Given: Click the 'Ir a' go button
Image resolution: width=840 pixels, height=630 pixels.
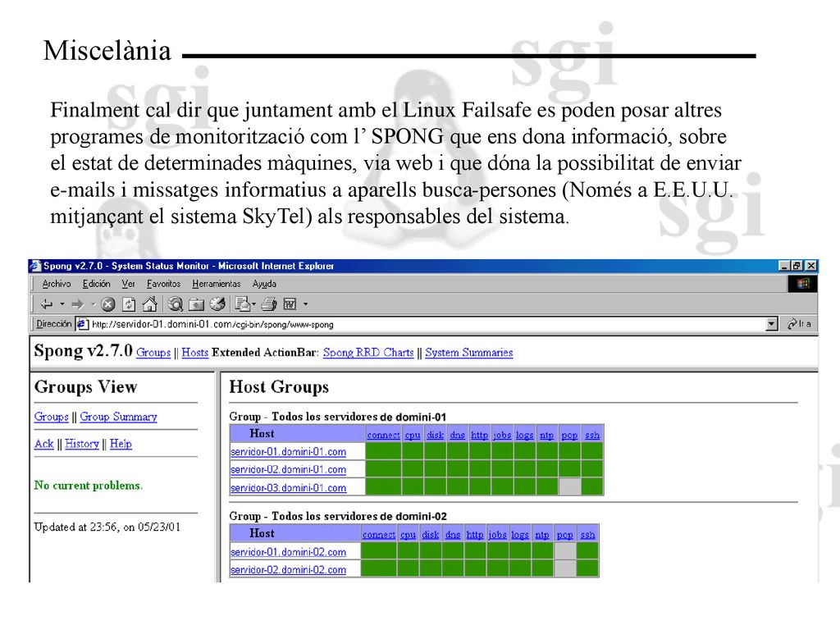Looking at the screenshot, I should 799,324.
